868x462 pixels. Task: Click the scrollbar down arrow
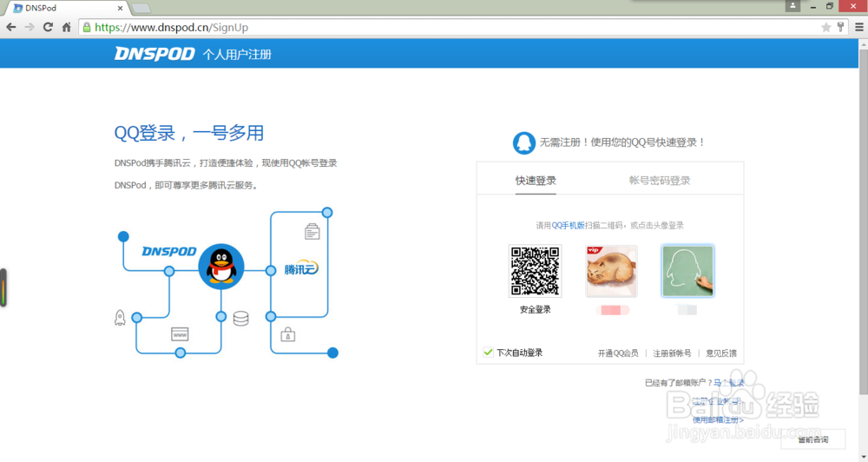tap(863, 457)
